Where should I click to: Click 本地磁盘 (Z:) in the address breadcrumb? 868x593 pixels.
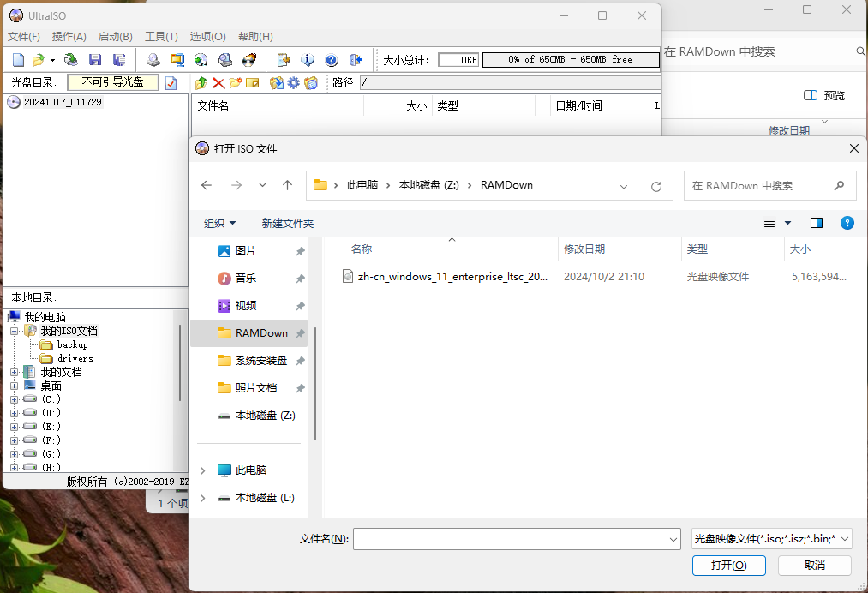point(429,185)
